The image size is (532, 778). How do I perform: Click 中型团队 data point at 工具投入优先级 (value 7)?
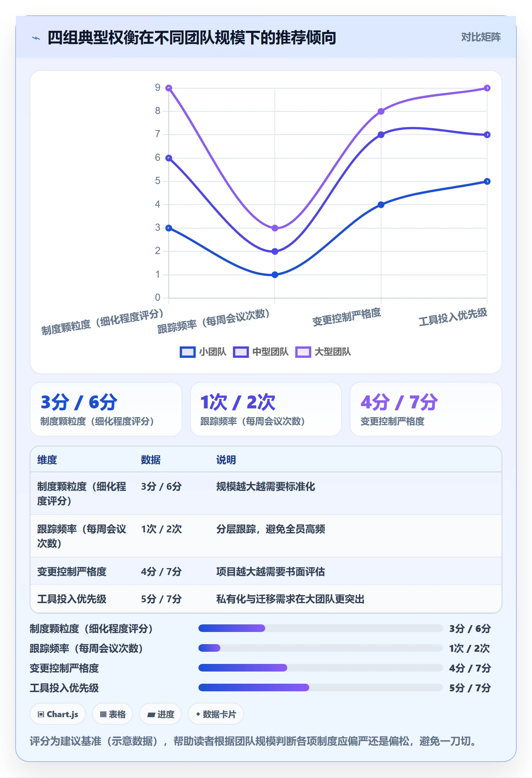point(487,135)
